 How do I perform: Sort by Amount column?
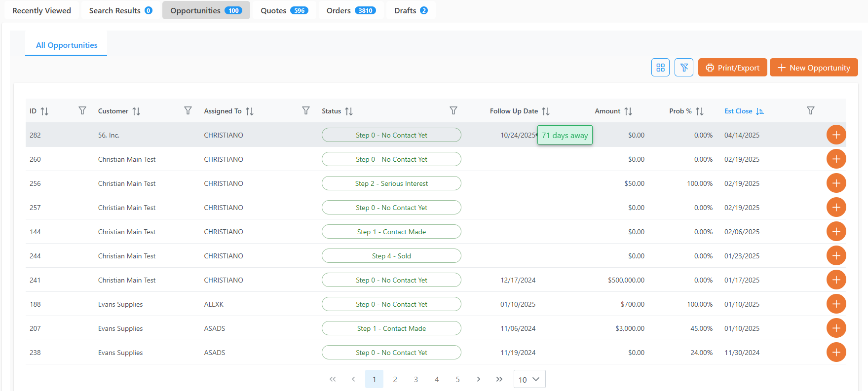tap(628, 111)
